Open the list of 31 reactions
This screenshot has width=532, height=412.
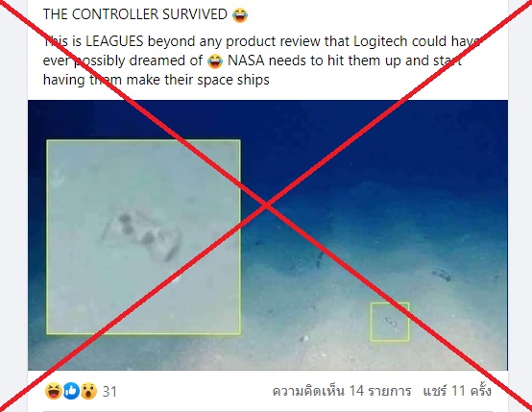[x=109, y=391]
